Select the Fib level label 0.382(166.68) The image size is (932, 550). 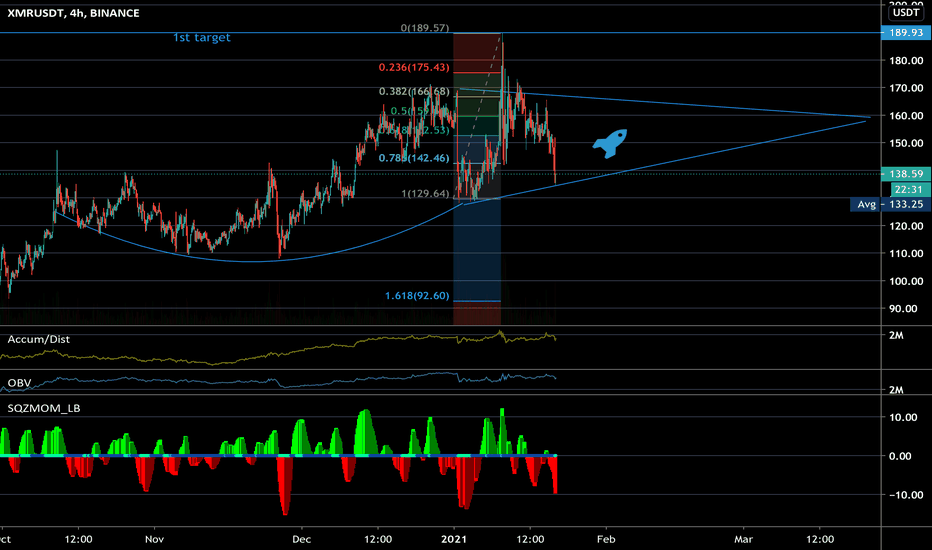pos(414,91)
